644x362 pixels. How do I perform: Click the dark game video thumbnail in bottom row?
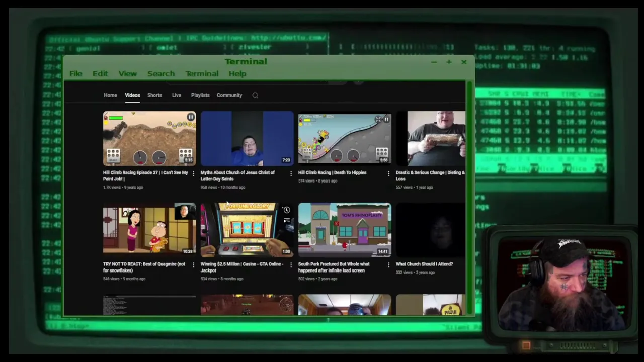coord(247,305)
